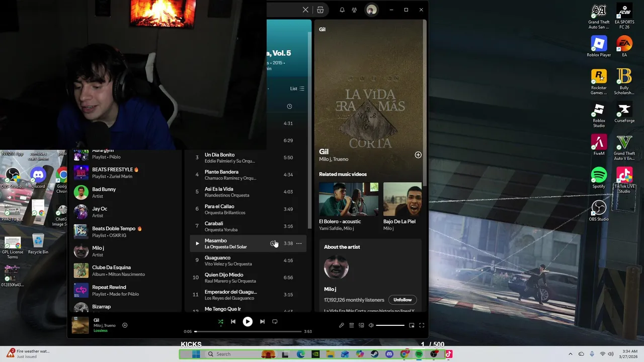Open Clube Da Esquina album
This screenshot has width=644, height=362.
(126, 271)
